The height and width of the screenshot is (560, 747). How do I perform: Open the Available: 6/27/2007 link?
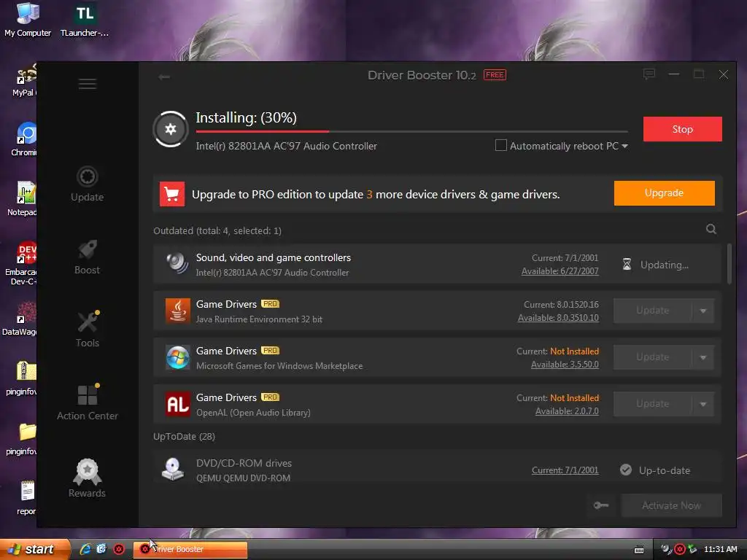click(560, 271)
